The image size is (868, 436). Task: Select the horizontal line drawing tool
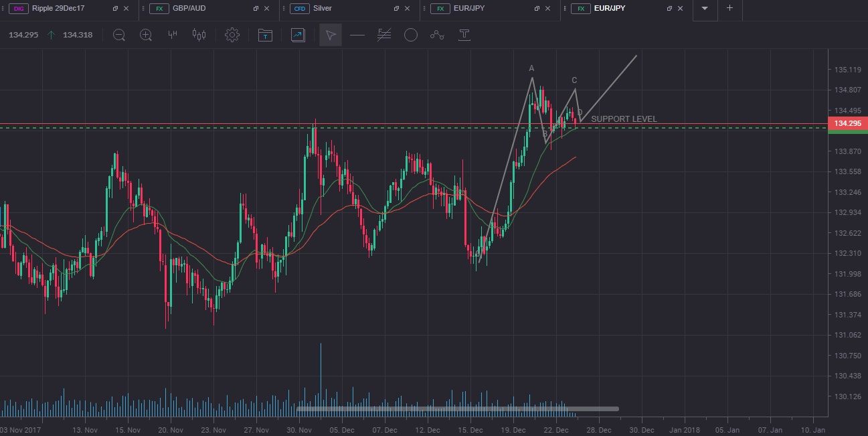pyautogui.click(x=357, y=35)
